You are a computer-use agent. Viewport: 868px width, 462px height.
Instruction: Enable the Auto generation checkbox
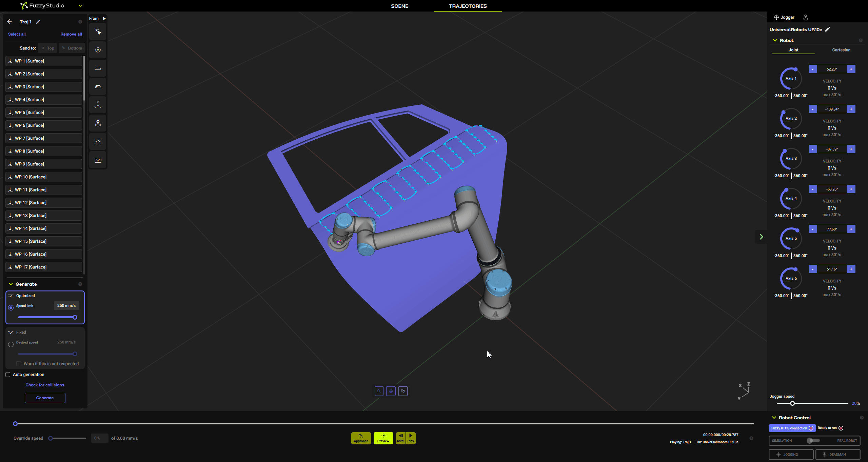[x=8, y=375]
